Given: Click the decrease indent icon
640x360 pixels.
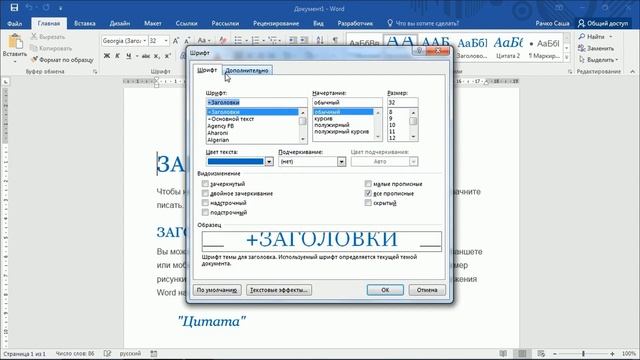Looking at the screenshot, I should [x=293, y=40].
